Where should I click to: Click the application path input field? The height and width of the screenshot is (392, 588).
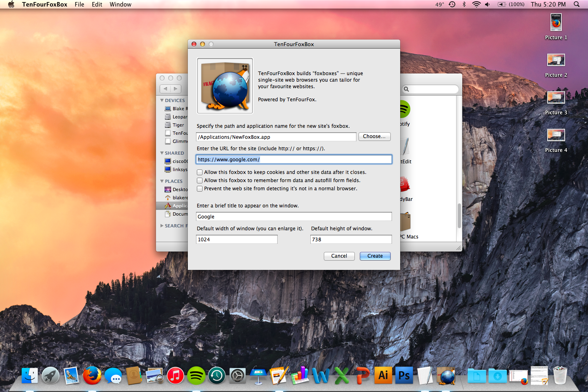(276, 137)
